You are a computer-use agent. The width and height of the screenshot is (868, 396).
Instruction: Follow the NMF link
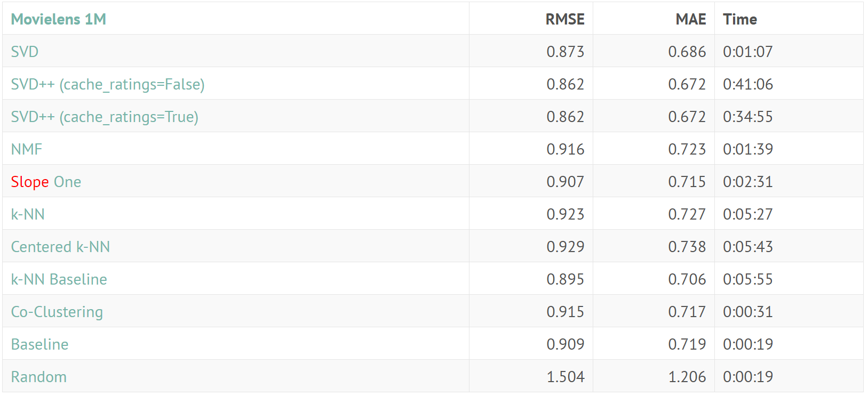pyautogui.click(x=27, y=149)
